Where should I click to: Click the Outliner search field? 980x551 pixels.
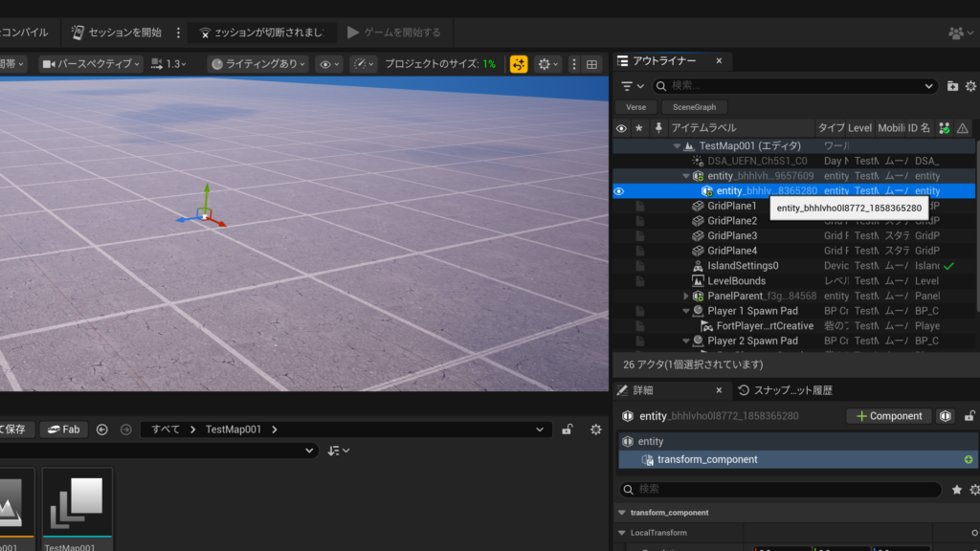[x=794, y=86]
